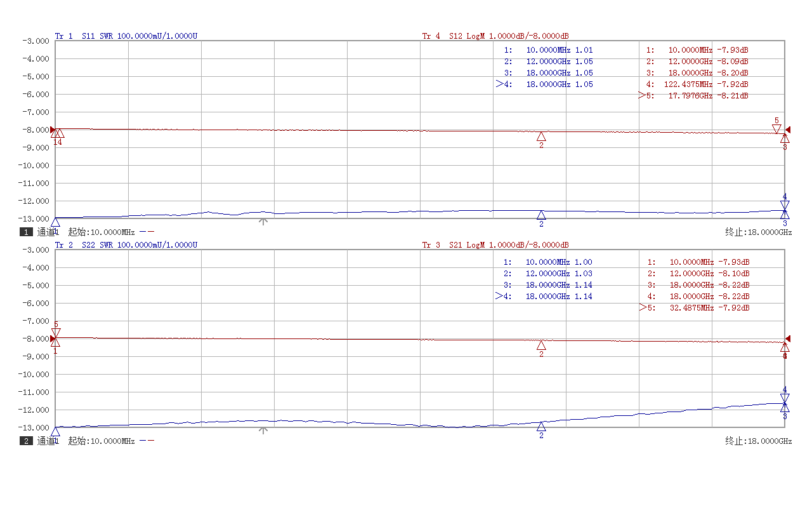The width and height of the screenshot is (812, 508).
Task: Select the Tr 1 S11 SWR trace label
Action: (126, 36)
